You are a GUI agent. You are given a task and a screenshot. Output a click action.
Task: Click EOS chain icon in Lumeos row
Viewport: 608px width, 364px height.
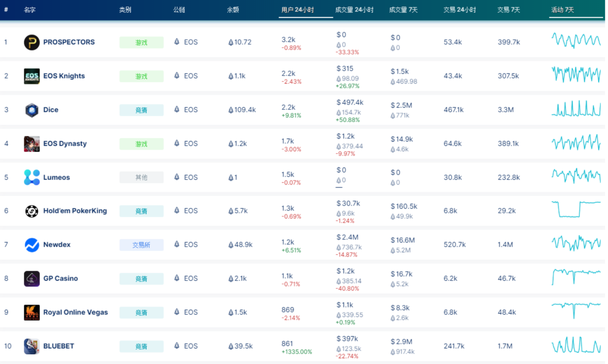point(176,177)
